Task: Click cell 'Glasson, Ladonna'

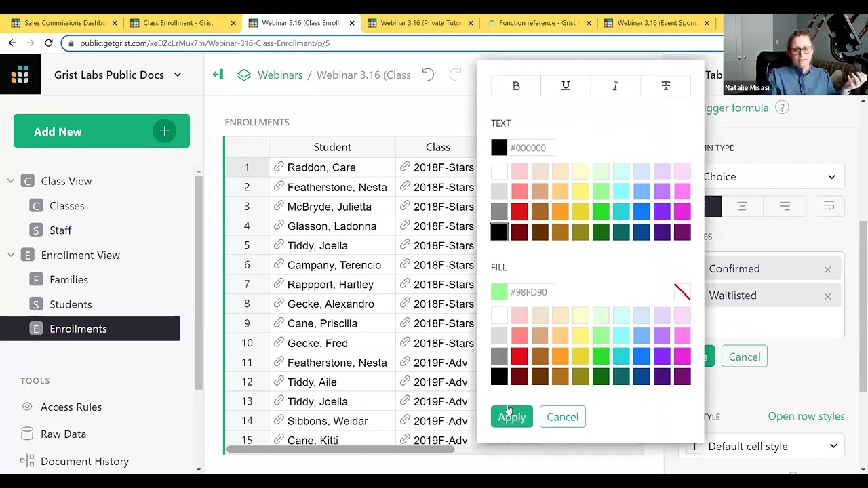Action: click(332, 226)
